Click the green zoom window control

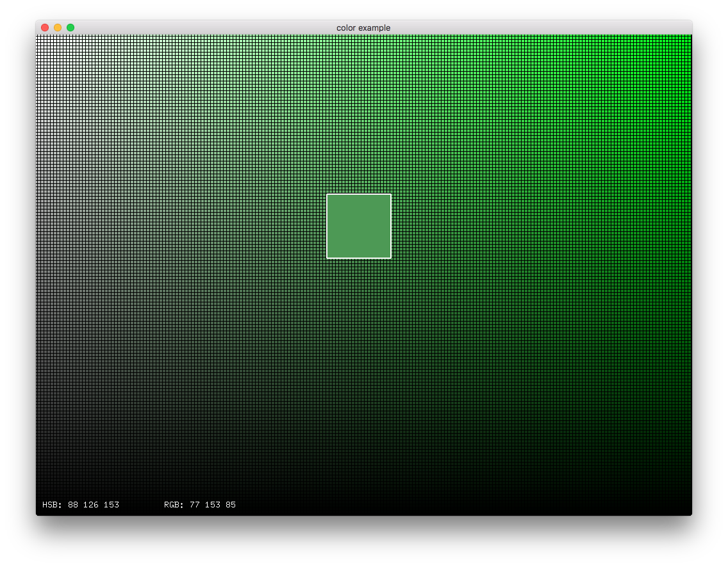tap(70, 28)
